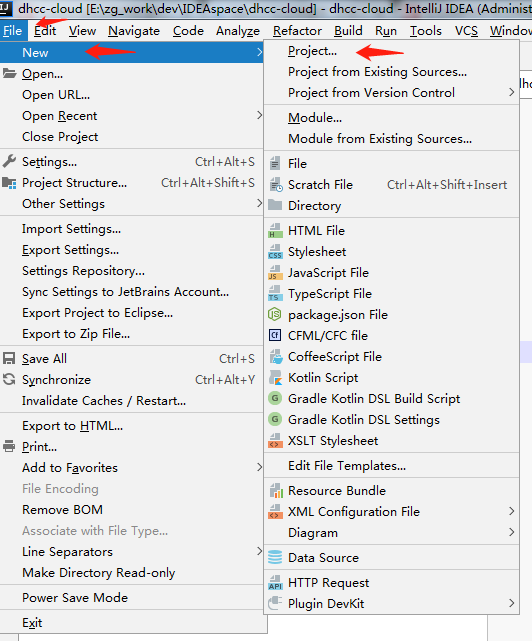
Task: Expand Project from Version Control submenu
Action: click(512, 92)
